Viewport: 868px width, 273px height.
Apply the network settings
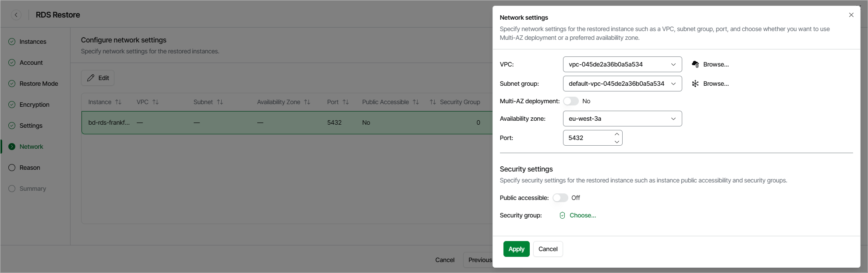[x=516, y=249]
